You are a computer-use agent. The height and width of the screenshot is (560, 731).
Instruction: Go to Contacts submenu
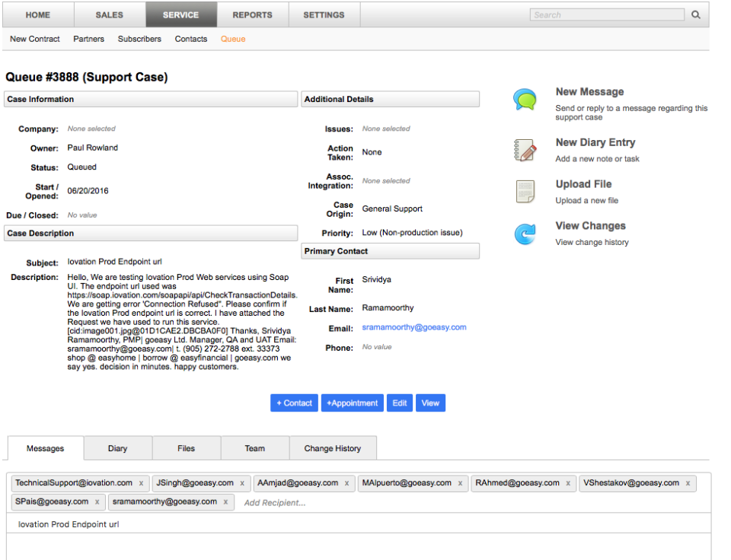pos(190,39)
